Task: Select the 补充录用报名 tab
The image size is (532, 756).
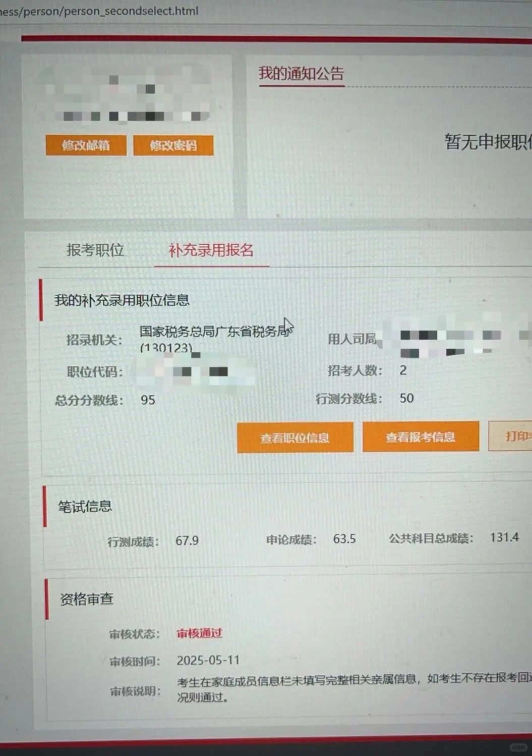Action: 211,250
